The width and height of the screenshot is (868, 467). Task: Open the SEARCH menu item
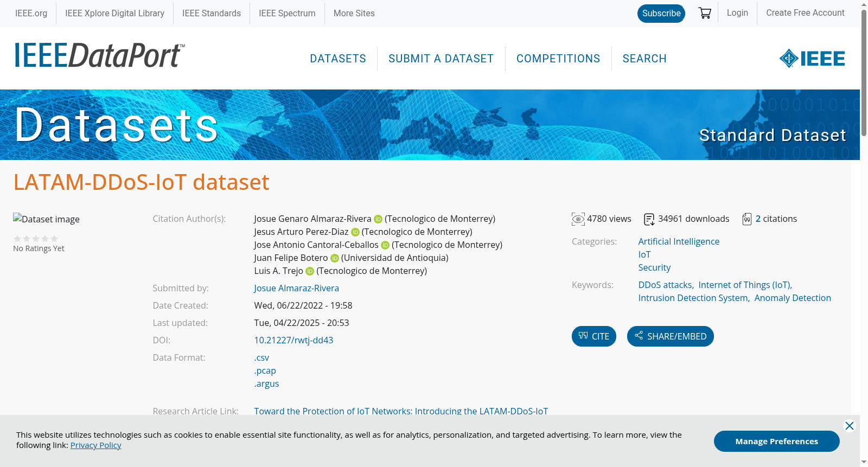[x=644, y=59]
